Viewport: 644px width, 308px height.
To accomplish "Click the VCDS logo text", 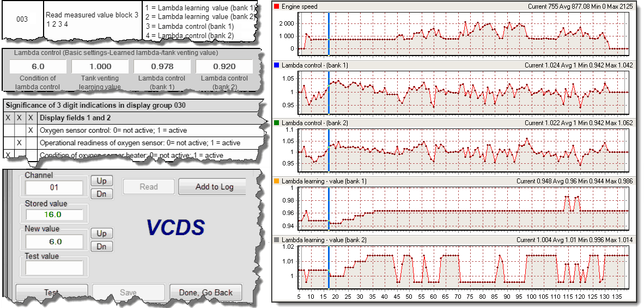I will click(x=175, y=227).
